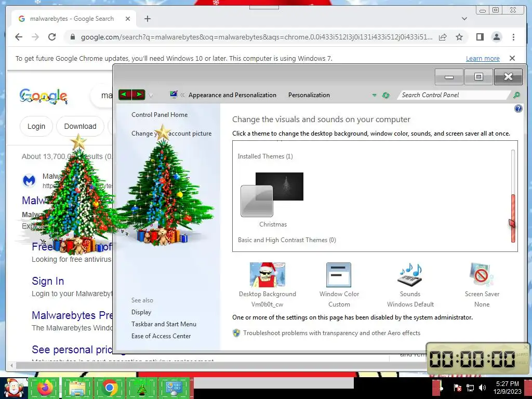Open Troubleshoot transparency and Aero effects link
Viewport: 532px width, 399px height.
[331, 333]
